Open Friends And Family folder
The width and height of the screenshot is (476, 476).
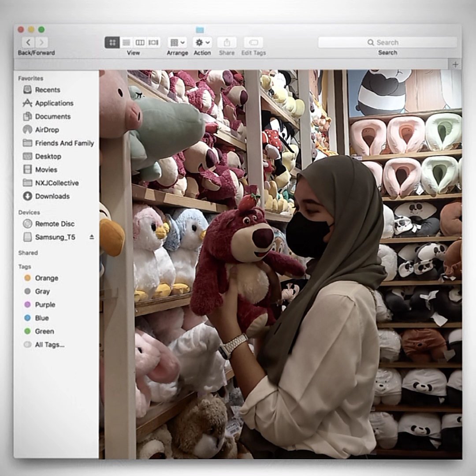[x=58, y=143]
